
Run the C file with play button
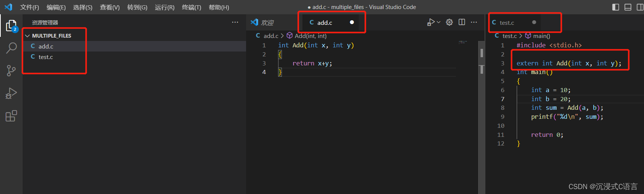click(x=431, y=22)
